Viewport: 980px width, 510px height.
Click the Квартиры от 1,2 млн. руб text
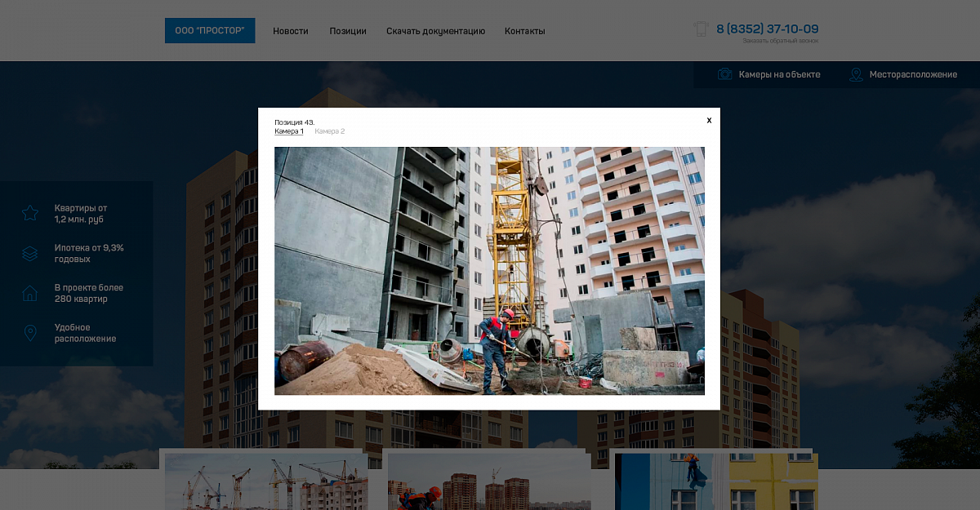pyautogui.click(x=81, y=214)
